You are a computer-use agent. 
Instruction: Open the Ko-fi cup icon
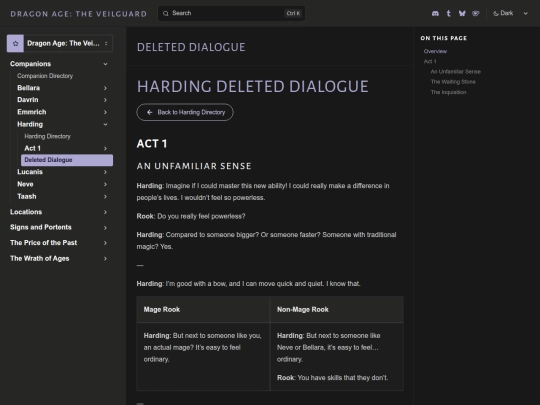[x=476, y=13]
